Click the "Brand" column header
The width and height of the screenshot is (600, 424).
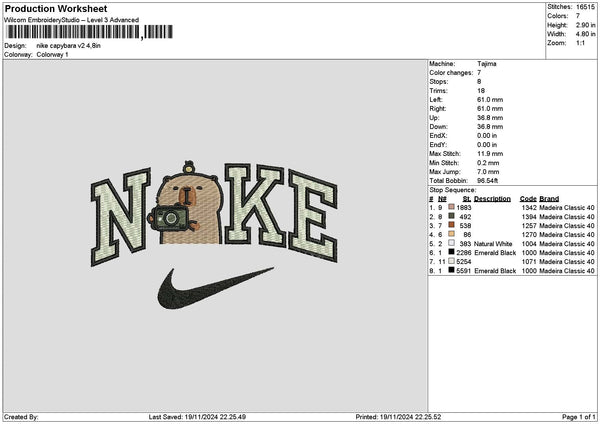point(549,199)
